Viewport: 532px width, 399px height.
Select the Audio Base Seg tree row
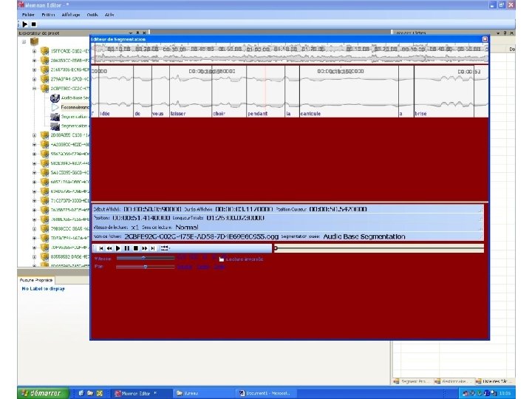(x=75, y=98)
